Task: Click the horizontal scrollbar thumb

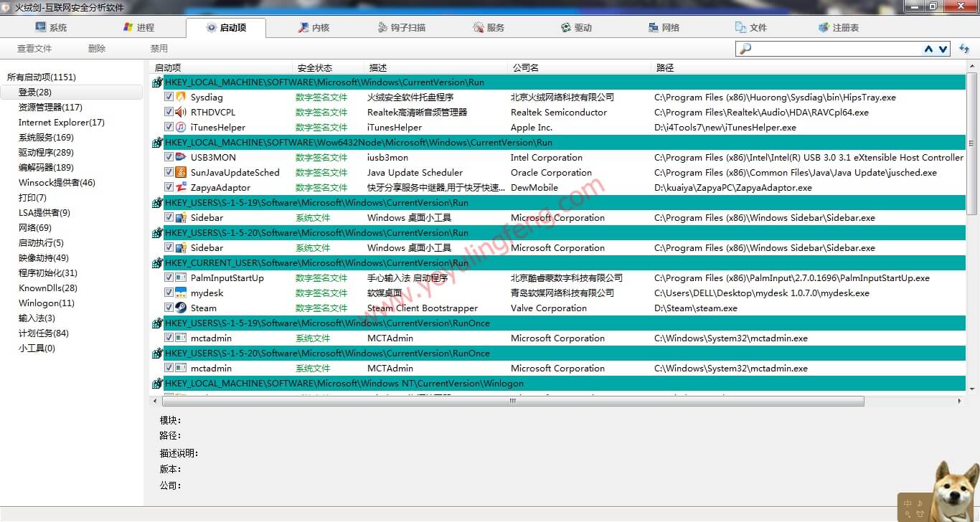Action: 513,402
